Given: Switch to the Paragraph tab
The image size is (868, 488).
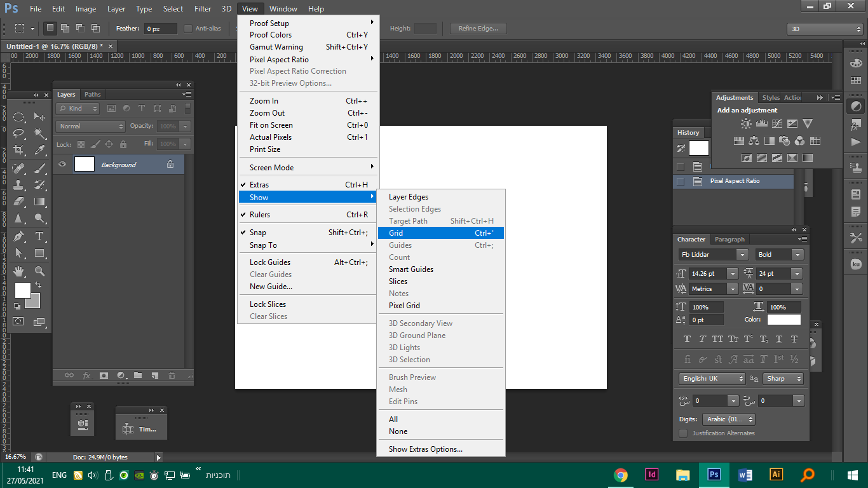Looking at the screenshot, I should click(x=729, y=240).
